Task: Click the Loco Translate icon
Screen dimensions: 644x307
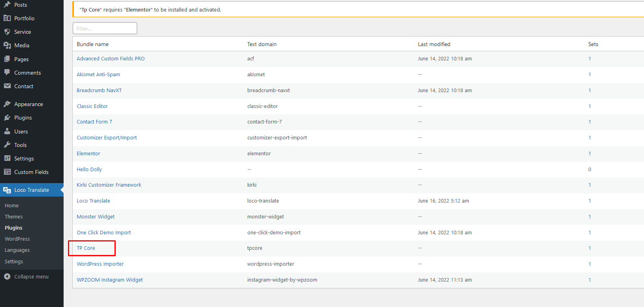Action: point(7,190)
